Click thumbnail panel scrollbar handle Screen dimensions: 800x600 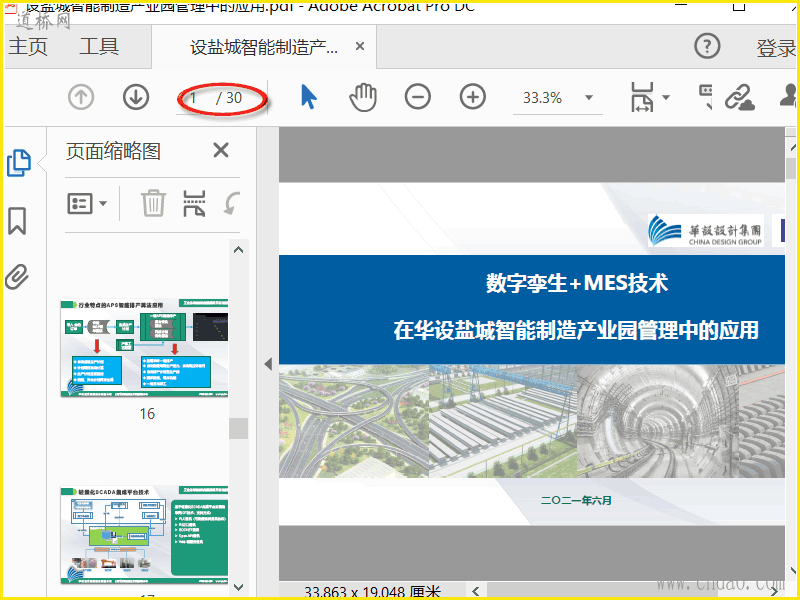click(x=238, y=429)
